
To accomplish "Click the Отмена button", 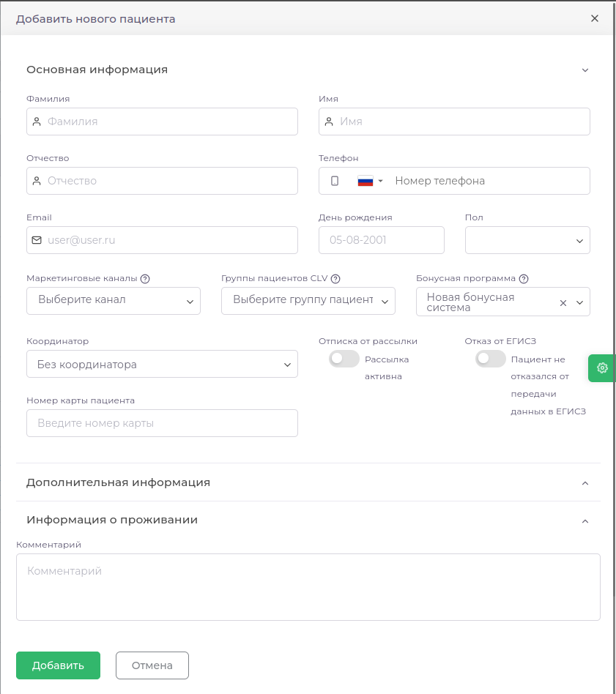I will (152, 665).
